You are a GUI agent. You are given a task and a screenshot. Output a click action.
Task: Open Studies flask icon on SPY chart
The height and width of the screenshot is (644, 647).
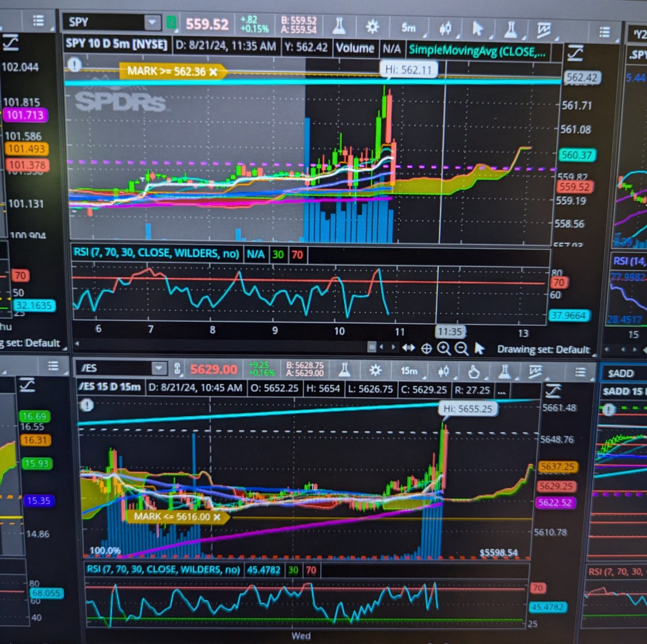[x=339, y=26]
